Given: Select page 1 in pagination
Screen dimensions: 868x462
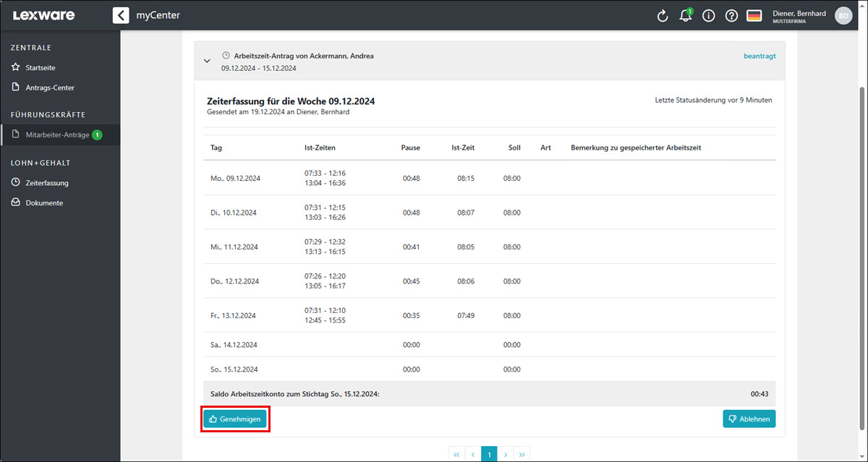Looking at the screenshot, I should [490, 454].
